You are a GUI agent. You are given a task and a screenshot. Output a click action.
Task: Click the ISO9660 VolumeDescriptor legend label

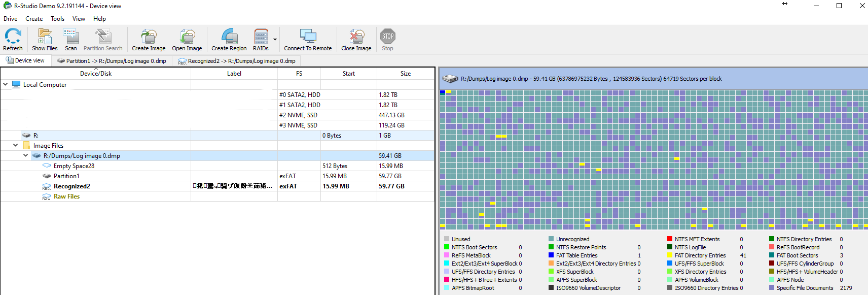coord(588,288)
